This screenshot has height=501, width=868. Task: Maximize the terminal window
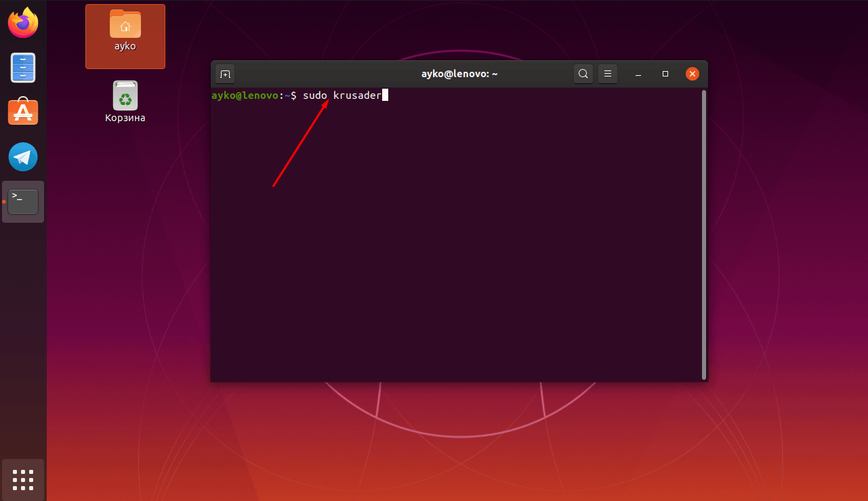pyautogui.click(x=665, y=74)
